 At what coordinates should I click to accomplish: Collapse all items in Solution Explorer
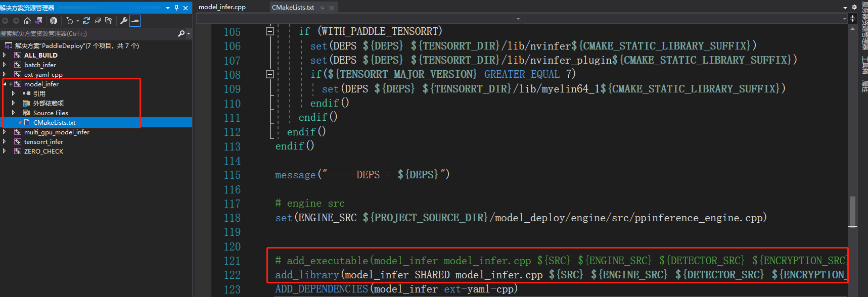pyautogui.click(x=98, y=21)
